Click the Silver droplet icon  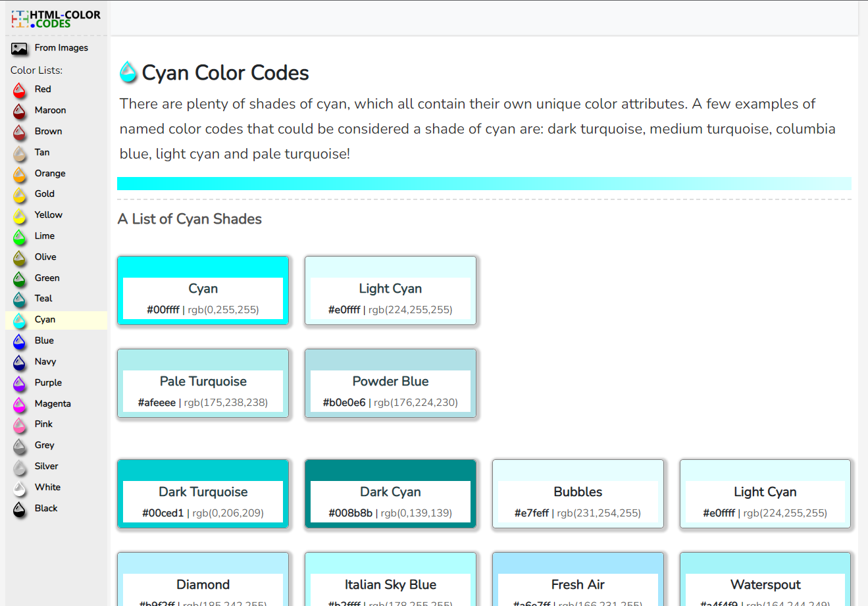click(20, 467)
